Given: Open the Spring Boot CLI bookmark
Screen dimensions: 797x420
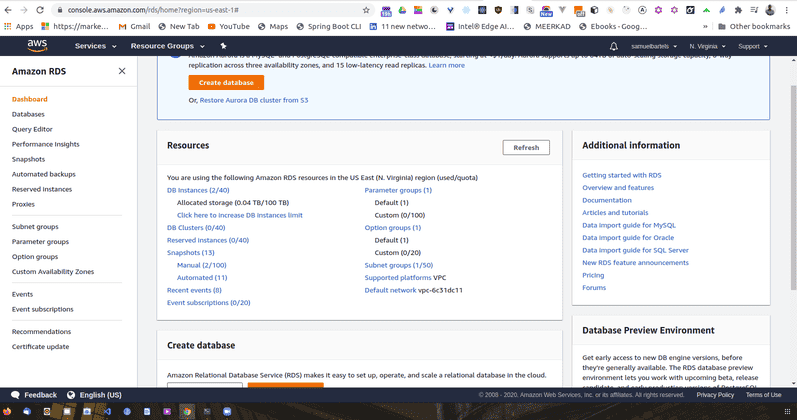Looking at the screenshot, I should [328, 26].
